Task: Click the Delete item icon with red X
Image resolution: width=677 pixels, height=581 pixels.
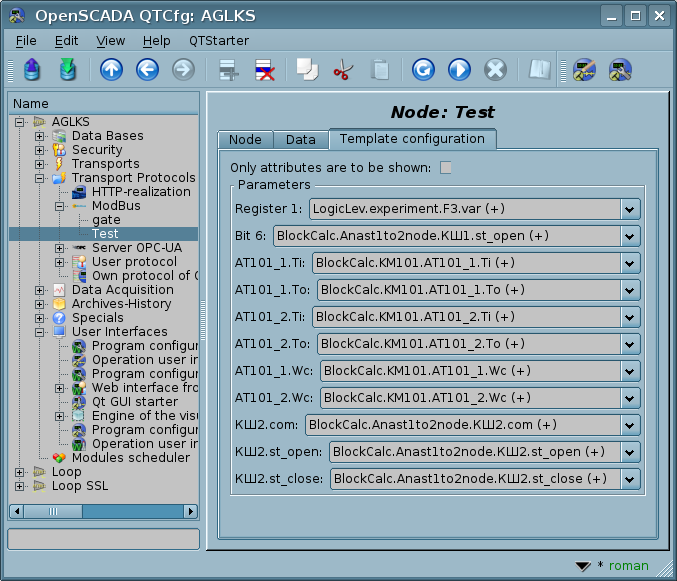Action: pyautogui.click(x=265, y=70)
